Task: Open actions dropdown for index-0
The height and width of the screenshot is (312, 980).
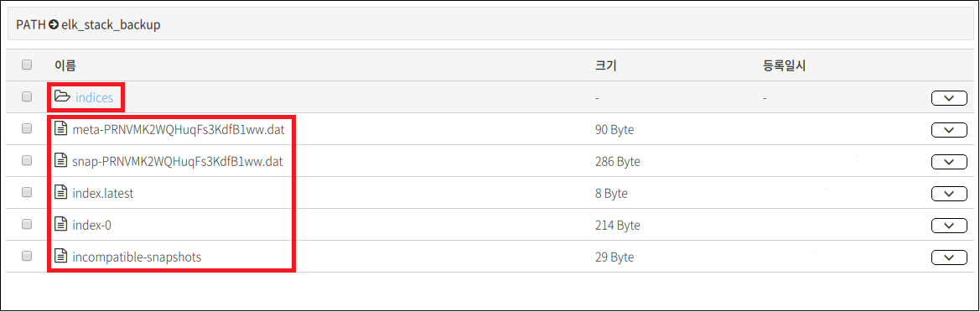Action: click(x=949, y=225)
